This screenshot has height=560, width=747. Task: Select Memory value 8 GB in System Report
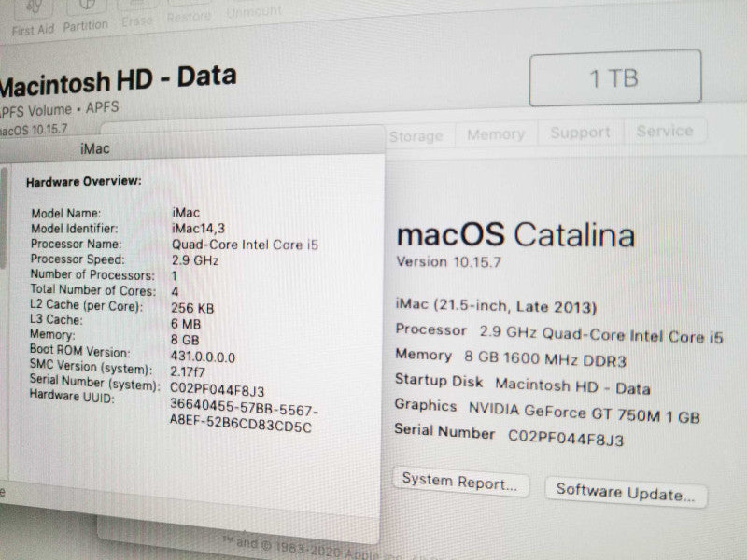(x=185, y=340)
